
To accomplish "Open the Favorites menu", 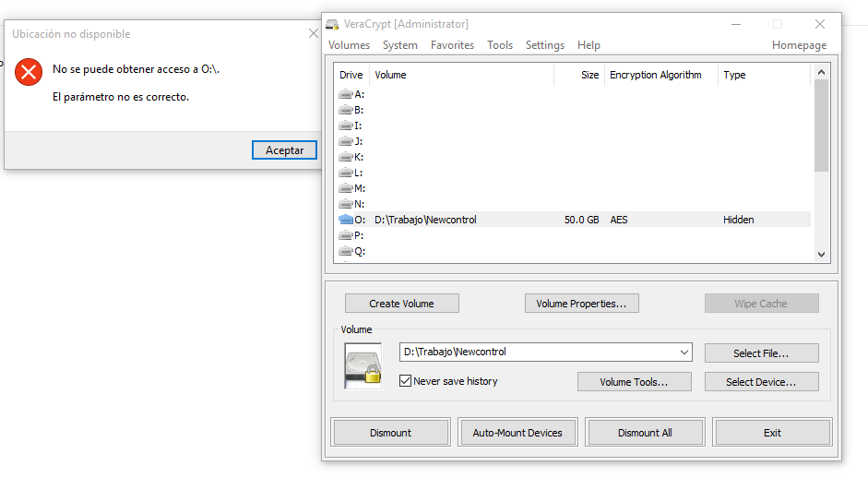I will (452, 45).
